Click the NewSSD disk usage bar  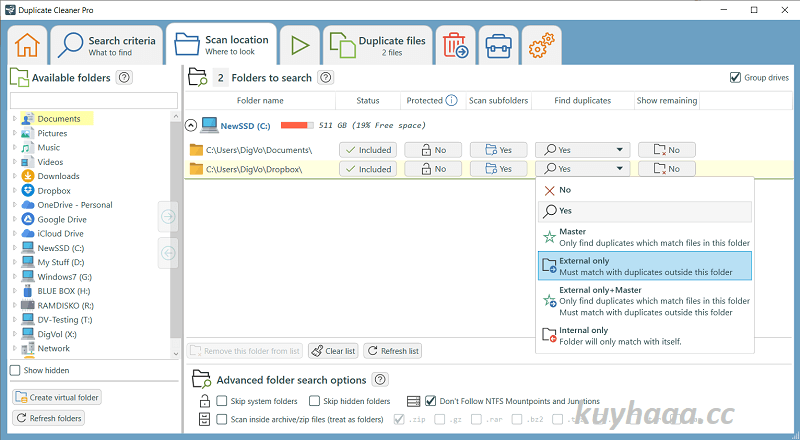[x=297, y=125]
